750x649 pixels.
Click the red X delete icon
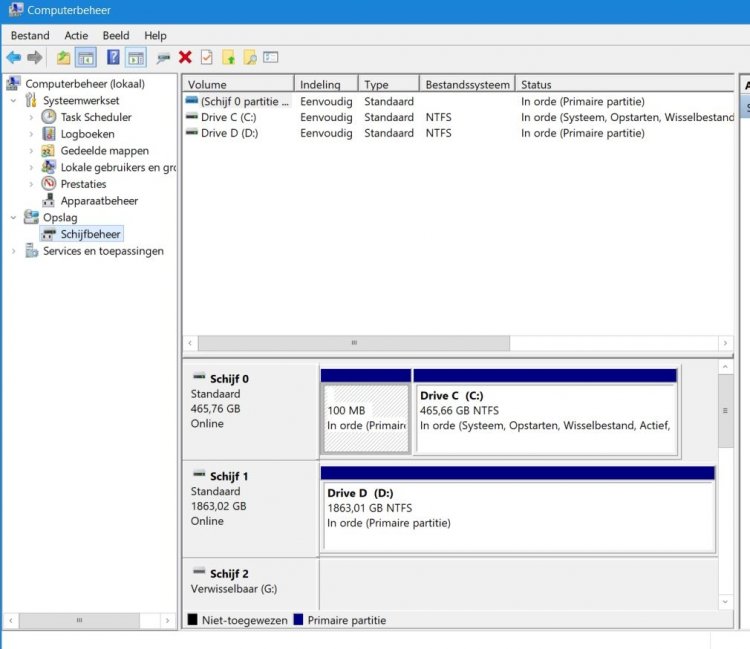185,58
